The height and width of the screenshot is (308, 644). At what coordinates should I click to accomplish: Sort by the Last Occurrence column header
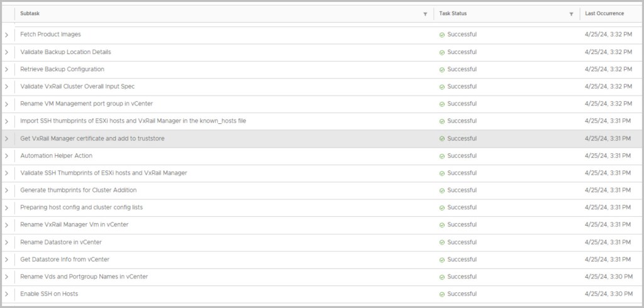pos(604,13)
